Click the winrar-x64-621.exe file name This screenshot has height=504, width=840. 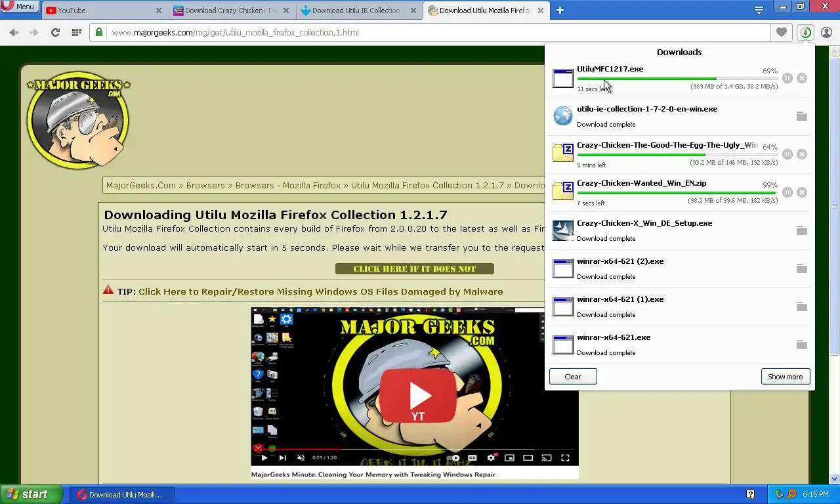click(614, 337)
